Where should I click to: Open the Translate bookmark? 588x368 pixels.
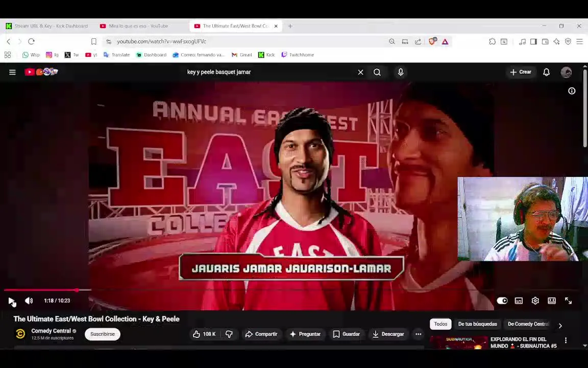(116, 55)
